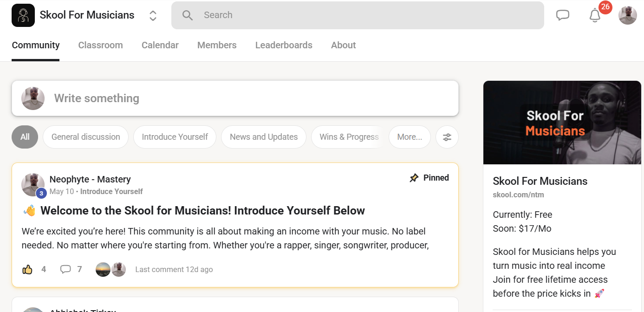Filter posts by General discussion
This screenshot has width=644, height=312.
point(86,137)
